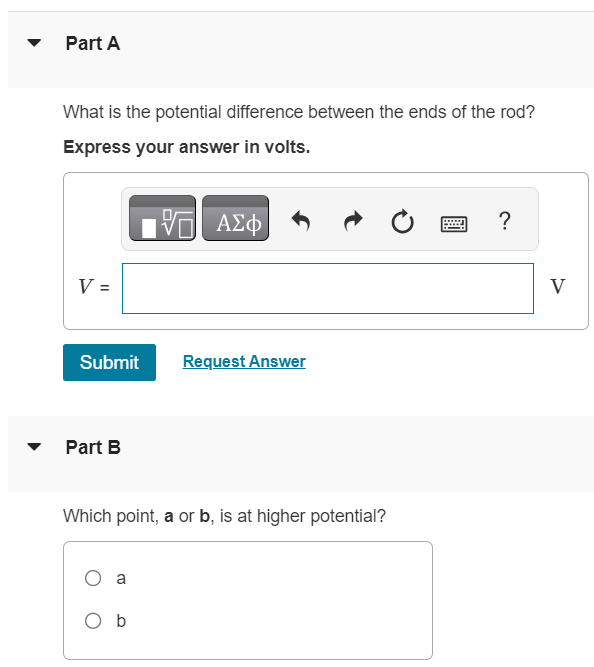Open the Greek symbols ΑΣφ palette

(x=235, y=218)
